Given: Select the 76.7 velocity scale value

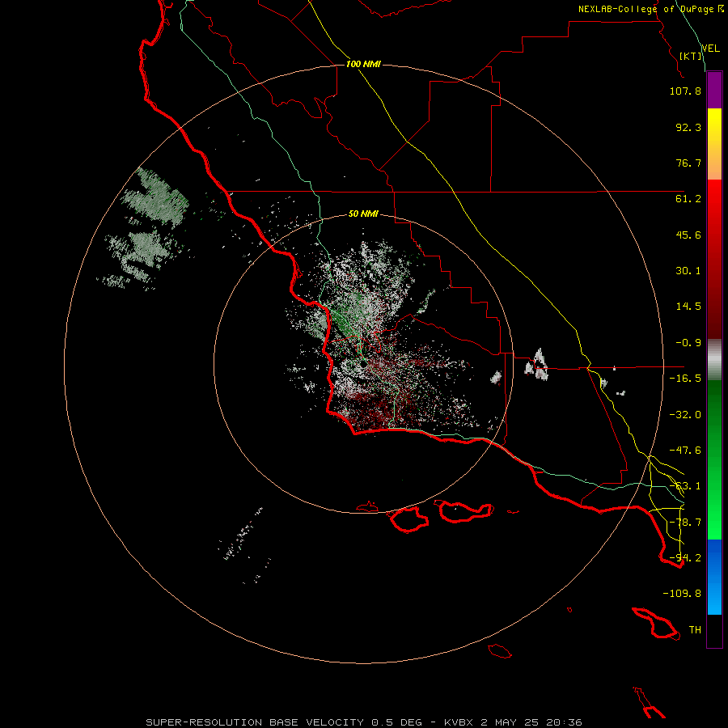Looking at the screenshot, I should coord(688,163).
